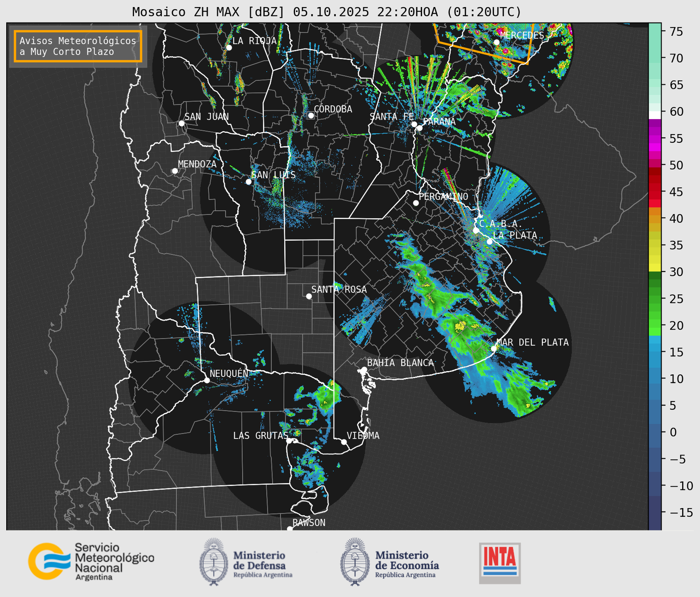The height and width of the screenshot is (597, 700).
Task: Select the PERGAMINO city marker
Action: (x=416, y=203)
